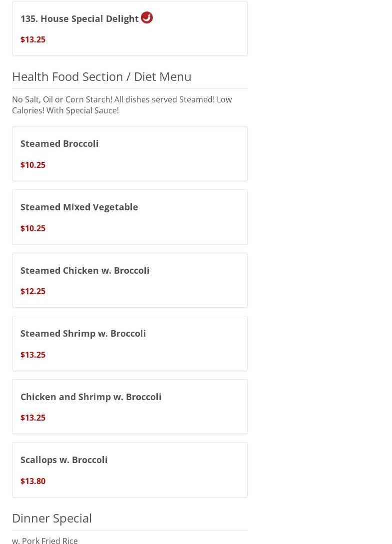Click the Steamed Mixed Vegetable $10.25 price
Image resolution: width=392 pixels, height=544 pixels.
point(33,228)
